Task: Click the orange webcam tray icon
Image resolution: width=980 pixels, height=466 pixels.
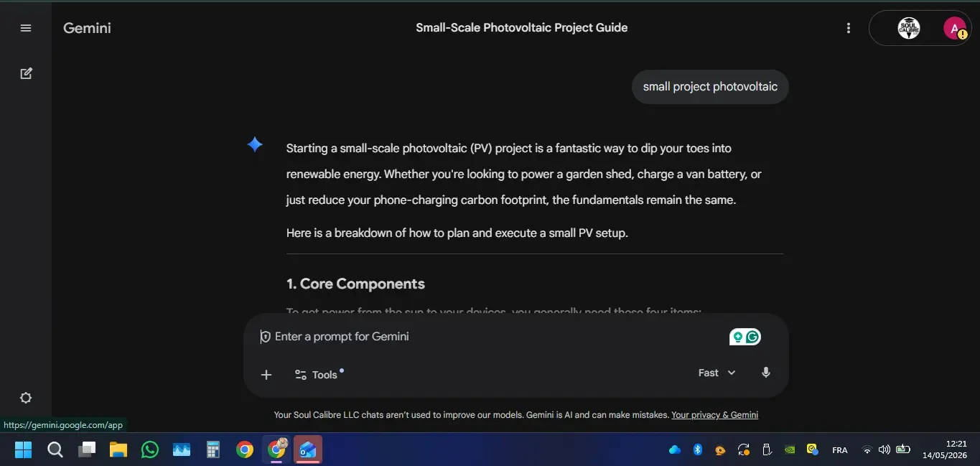Action: click(x=720, y=450)
